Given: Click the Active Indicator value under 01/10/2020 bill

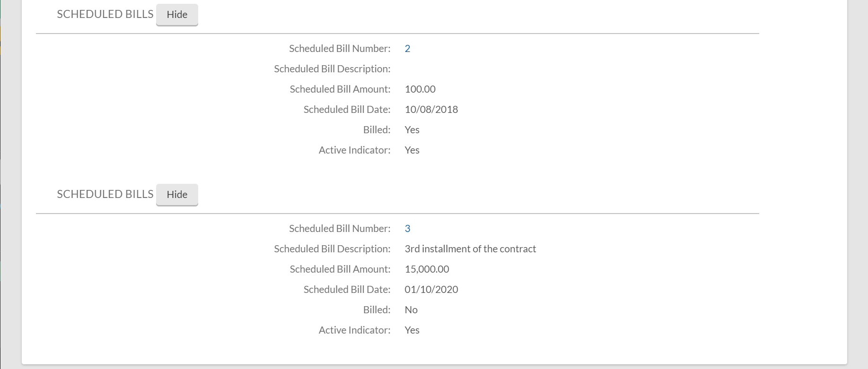Looking at the screenshot, I should (412, 330).
